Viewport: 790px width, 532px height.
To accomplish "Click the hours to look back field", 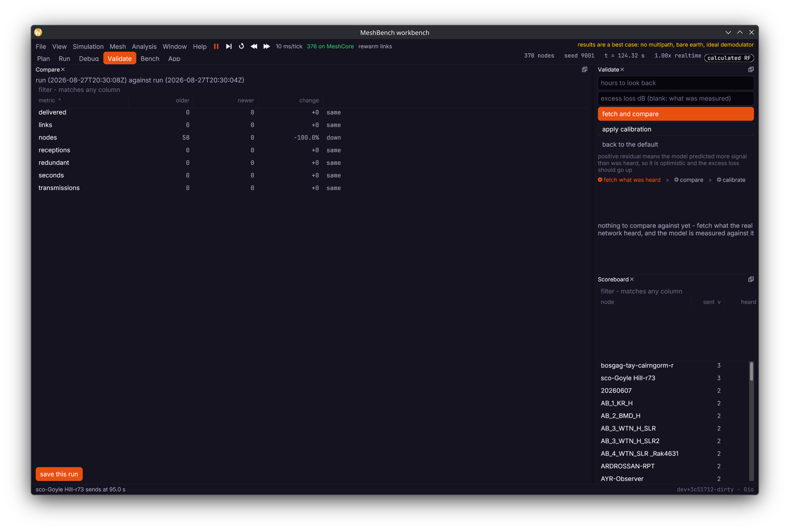I will click(x=675, y=83).
